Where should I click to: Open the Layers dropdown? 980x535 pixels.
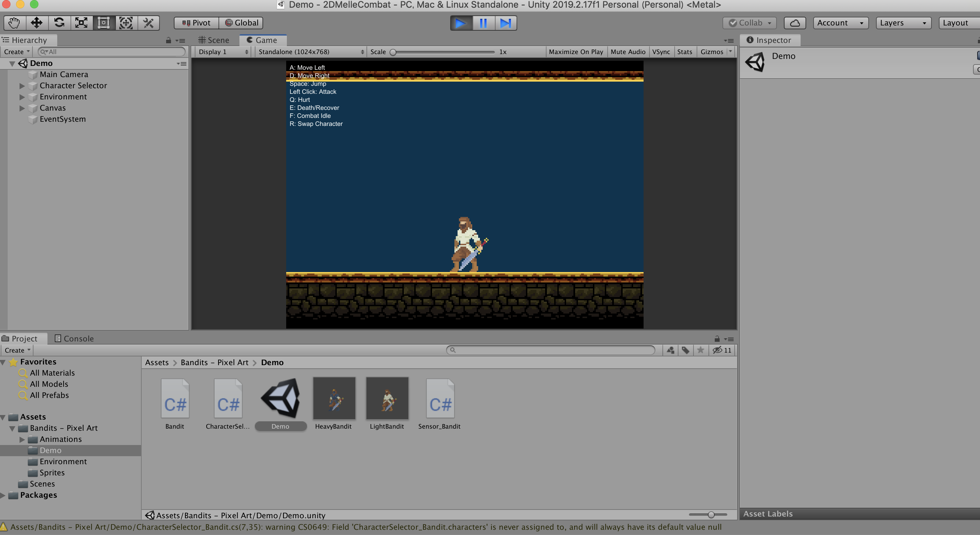pyautogui.click(x=903, y=23)
